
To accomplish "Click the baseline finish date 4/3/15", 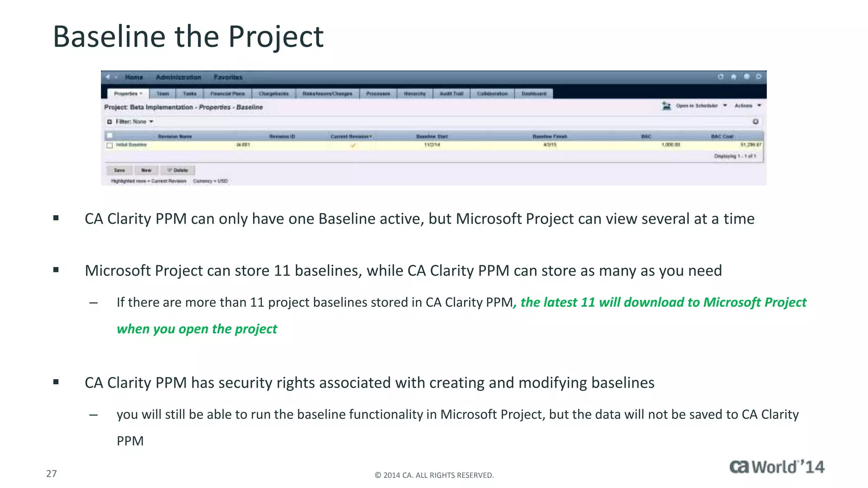I will (x=550, y=145).
